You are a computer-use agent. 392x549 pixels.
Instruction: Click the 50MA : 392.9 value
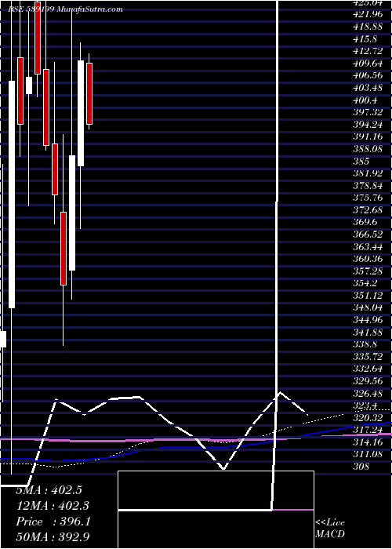(x=54, y=536)
